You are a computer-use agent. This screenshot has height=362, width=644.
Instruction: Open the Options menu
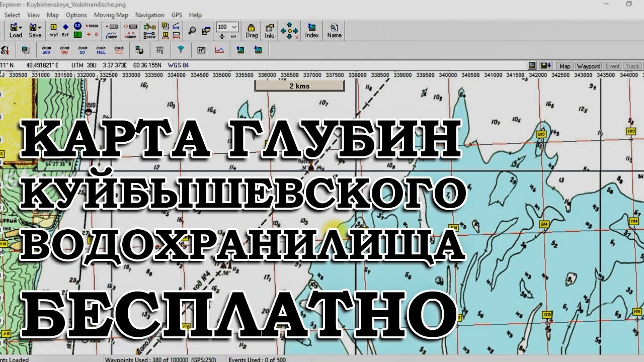pos(76,15)
